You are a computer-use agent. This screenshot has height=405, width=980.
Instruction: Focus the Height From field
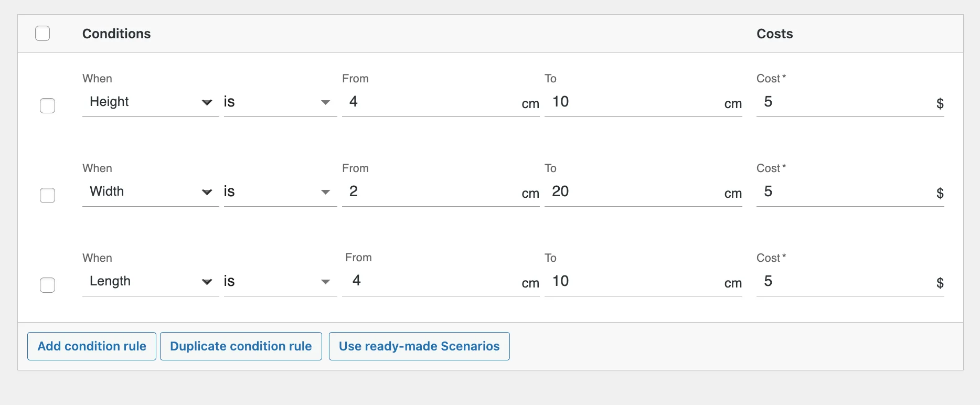point(430,102)
